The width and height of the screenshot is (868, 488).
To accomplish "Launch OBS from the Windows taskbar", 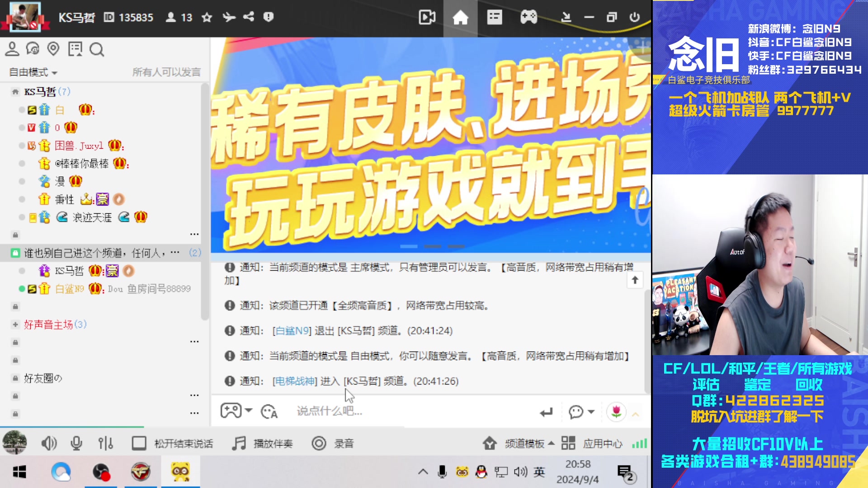I will (102, 471).
